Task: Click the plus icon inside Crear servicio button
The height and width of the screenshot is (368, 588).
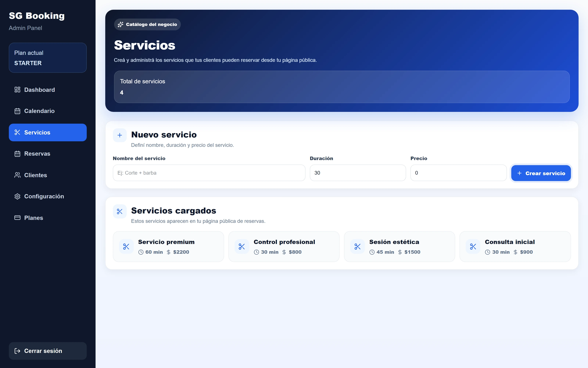Action: click(519, 173)
